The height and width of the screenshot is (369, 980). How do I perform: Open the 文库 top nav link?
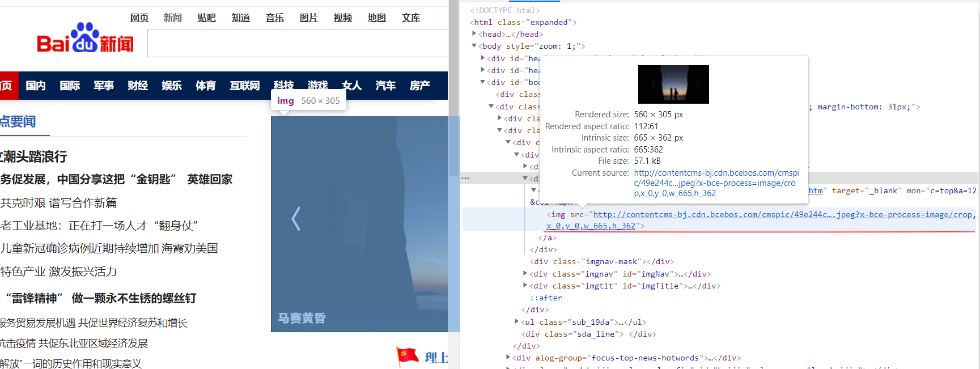pyautogui.click(x=411, y=18)
